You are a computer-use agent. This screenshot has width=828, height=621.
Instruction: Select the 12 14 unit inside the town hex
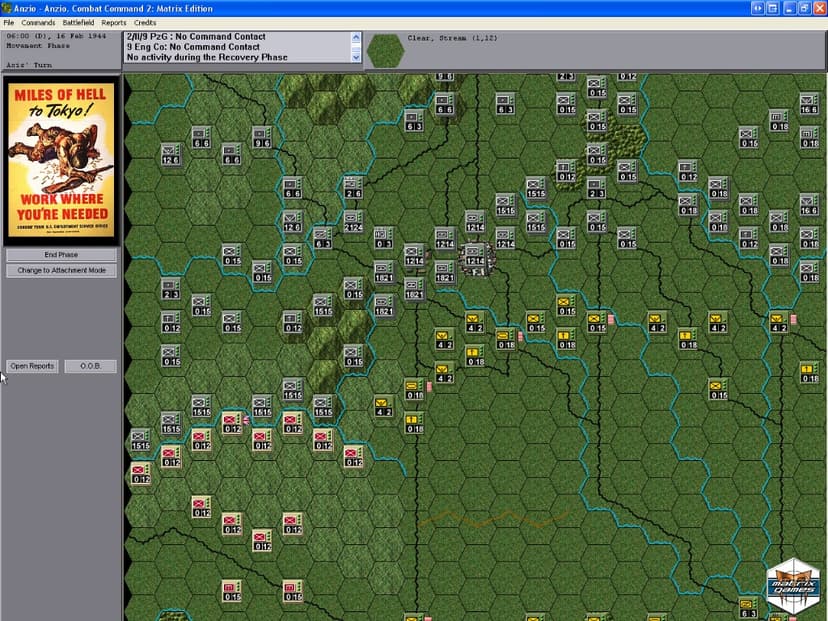[475, 255]
